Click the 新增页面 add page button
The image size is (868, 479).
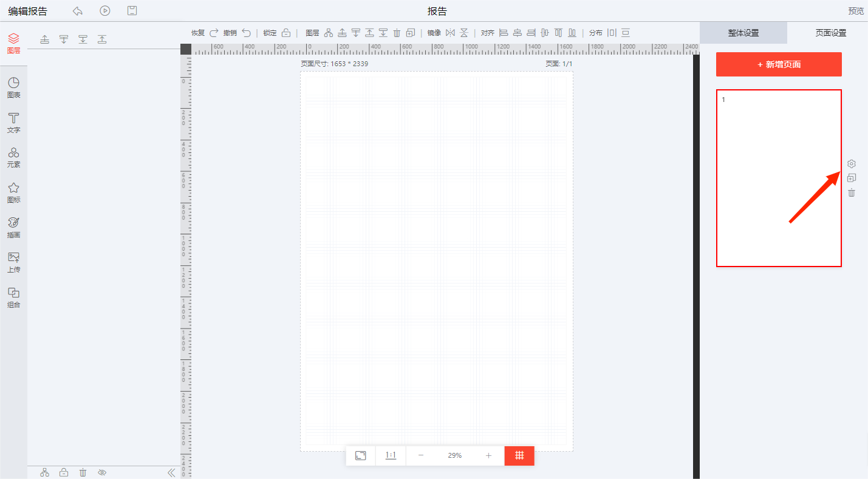pyautogui.click(x=779, y=64)
